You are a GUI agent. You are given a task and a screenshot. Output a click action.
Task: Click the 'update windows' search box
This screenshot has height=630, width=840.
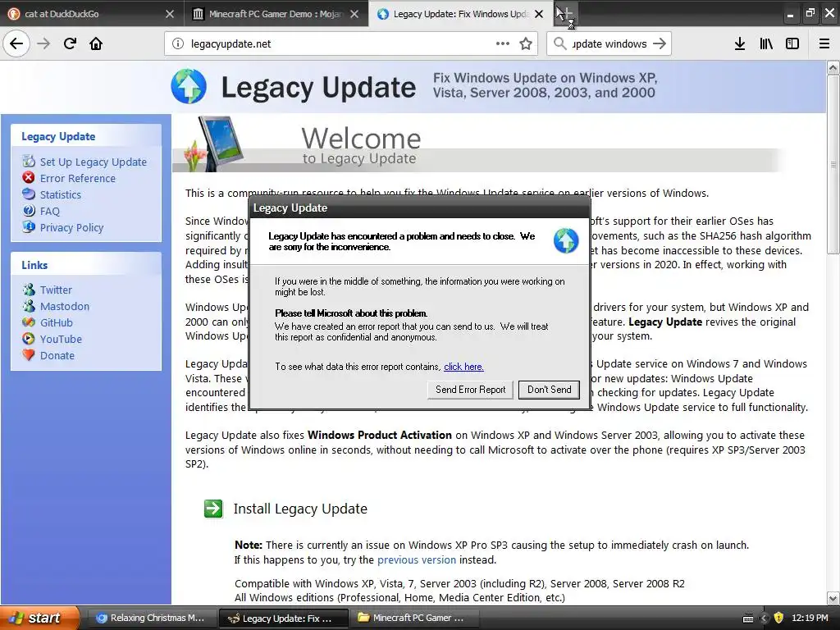[609, 44]
